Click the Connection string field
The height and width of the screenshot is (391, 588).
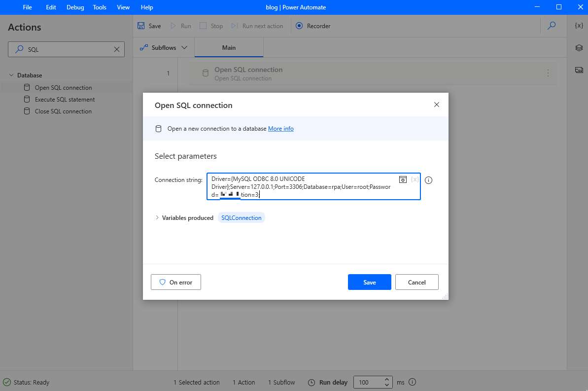[x=313, y=186]
